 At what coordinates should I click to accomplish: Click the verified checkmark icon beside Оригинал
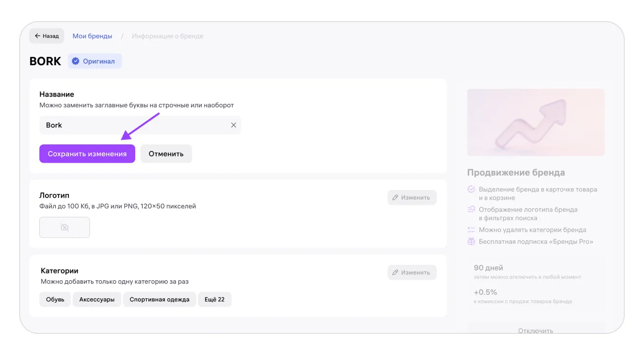coord(75,61)
